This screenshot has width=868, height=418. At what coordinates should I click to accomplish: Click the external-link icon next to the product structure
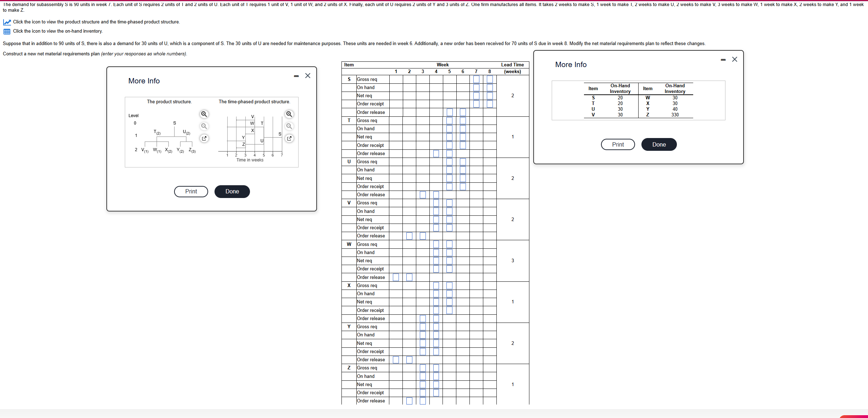click(x=204, y=138)
